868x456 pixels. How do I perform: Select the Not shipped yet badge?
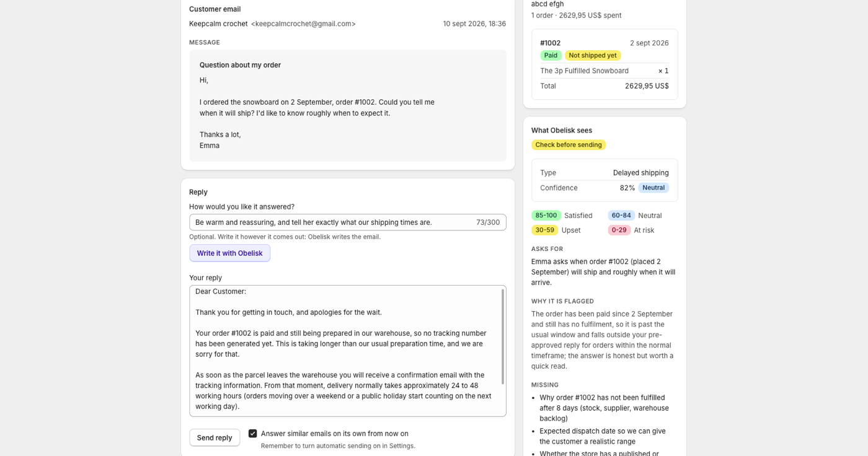593,56
